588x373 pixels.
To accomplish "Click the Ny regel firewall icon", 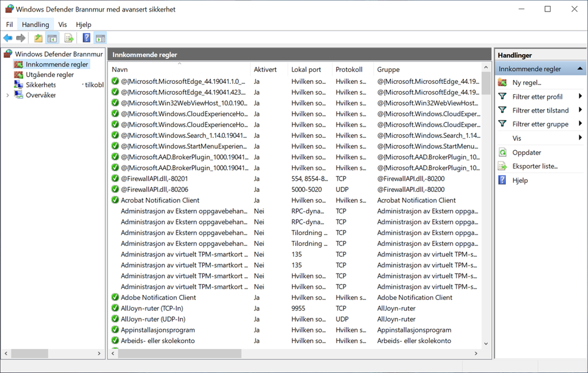I will (x=502, y=82).
